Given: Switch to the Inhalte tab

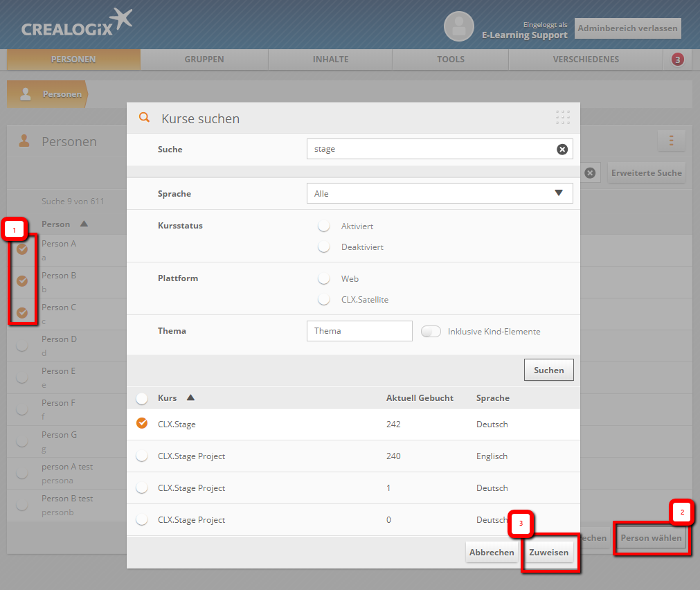Looking at the screenshot, I should 330,60.
